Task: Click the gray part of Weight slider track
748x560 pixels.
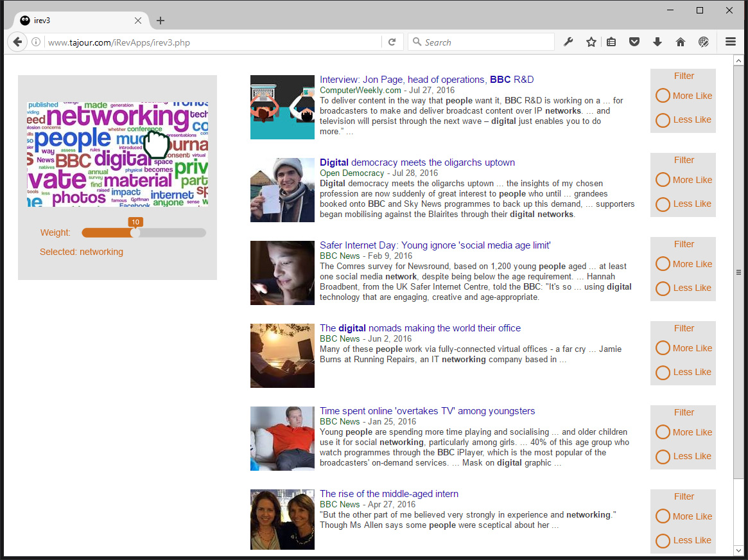Action: 173,232
